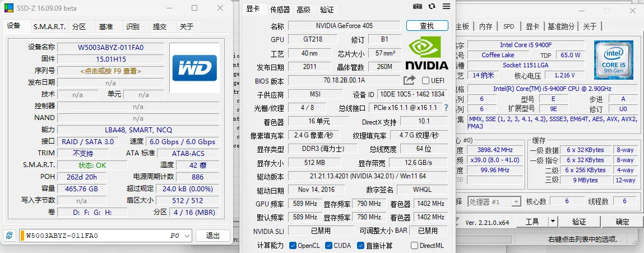Click the GPU-Z refresh arrows icon

click(x=432, y=6)
